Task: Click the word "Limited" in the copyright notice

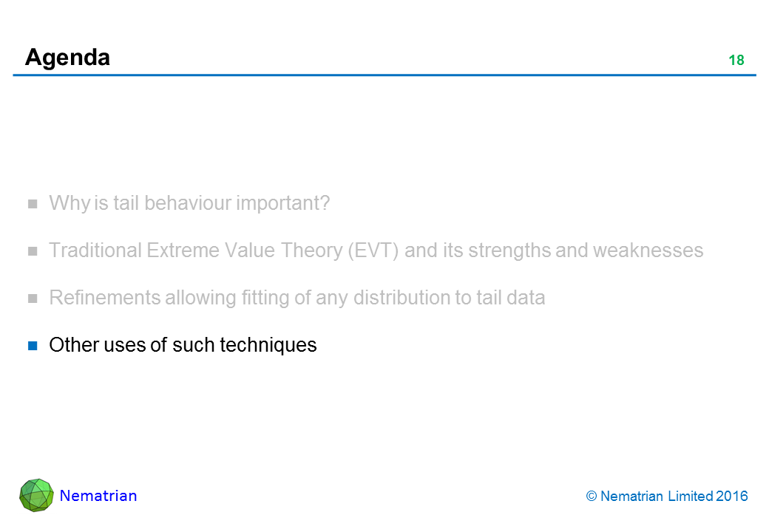Action: pyautogui.click(x=691, y=497)
